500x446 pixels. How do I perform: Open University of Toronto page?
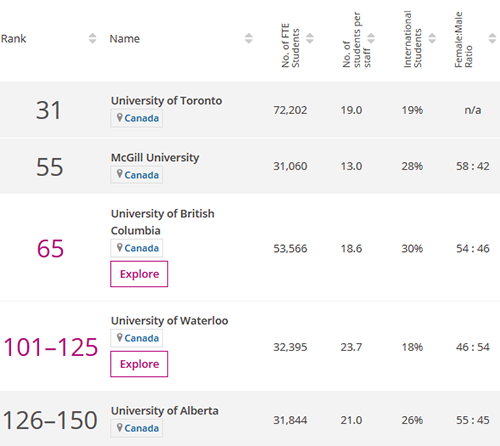(x=166, y=101)
